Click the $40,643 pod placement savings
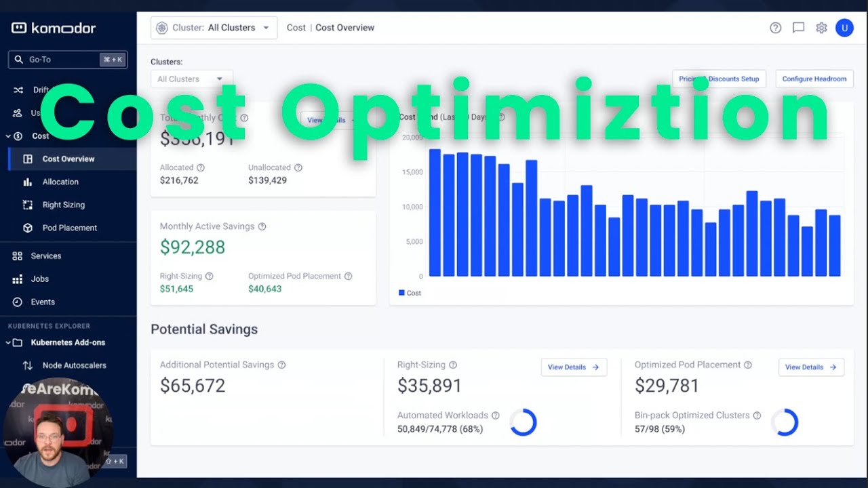The image size is (868, 488). coord(264,289)
